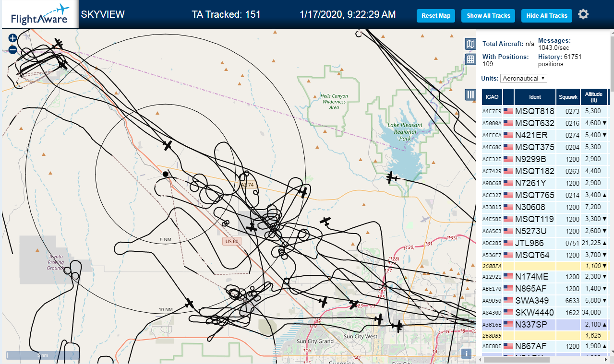
Task: Click the Show All Tracks button
Action: click(488, 15)
